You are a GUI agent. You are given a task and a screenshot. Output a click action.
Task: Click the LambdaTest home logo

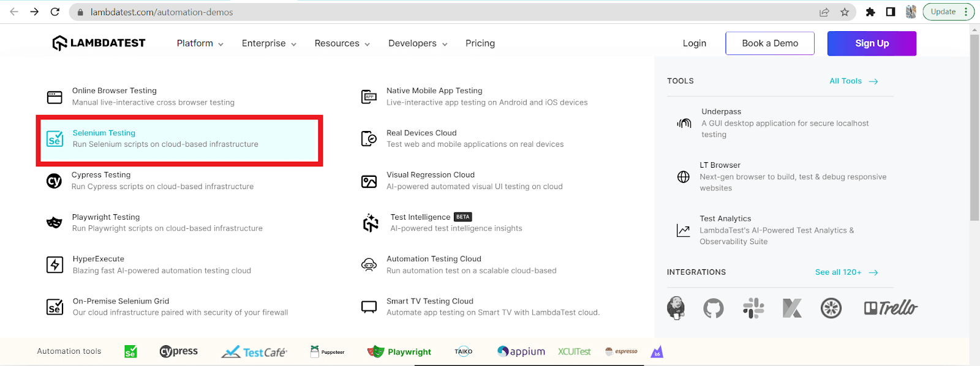click(99, 43)
